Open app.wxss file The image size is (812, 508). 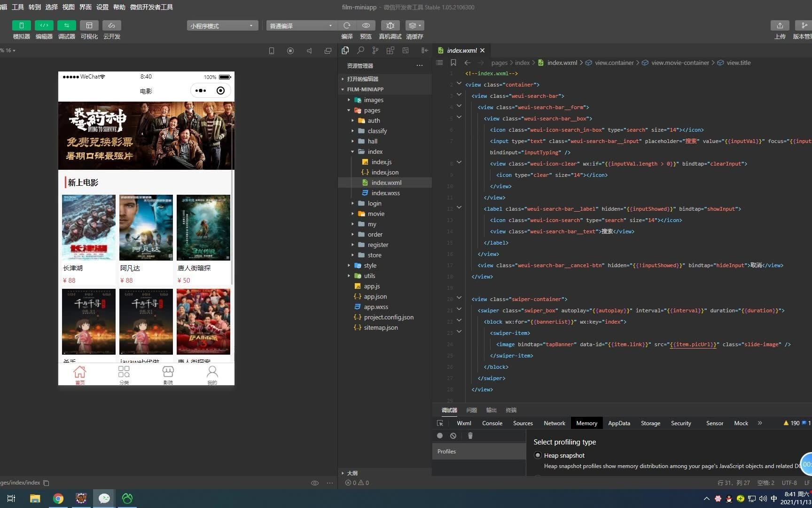click(x=385, y=307)
